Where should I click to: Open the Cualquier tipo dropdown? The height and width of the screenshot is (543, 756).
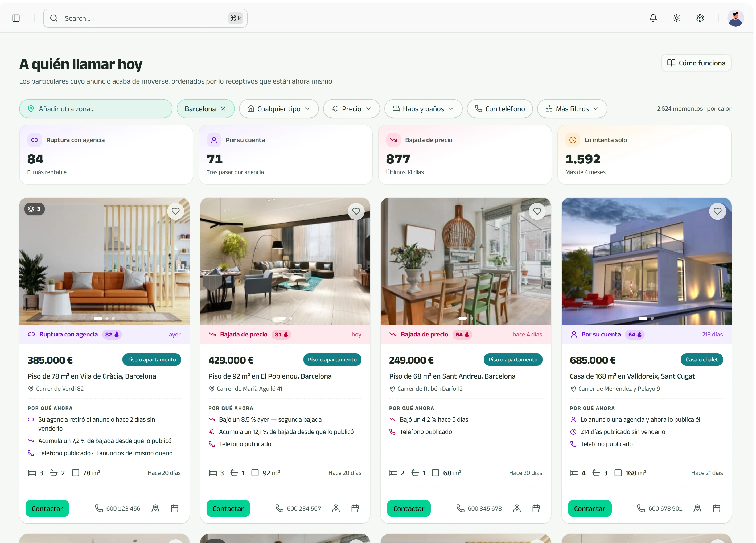click(x=279, y=109)
